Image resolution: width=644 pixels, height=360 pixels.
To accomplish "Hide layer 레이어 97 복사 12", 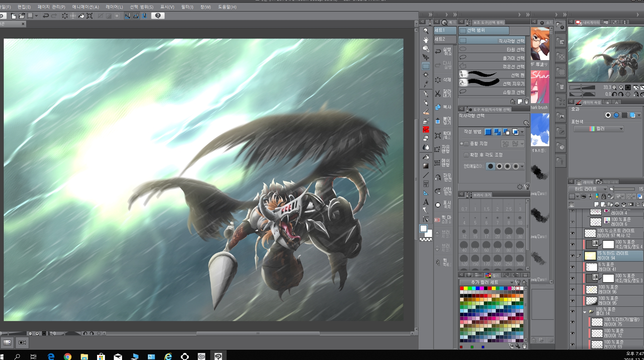I will (x=572, y=233).
